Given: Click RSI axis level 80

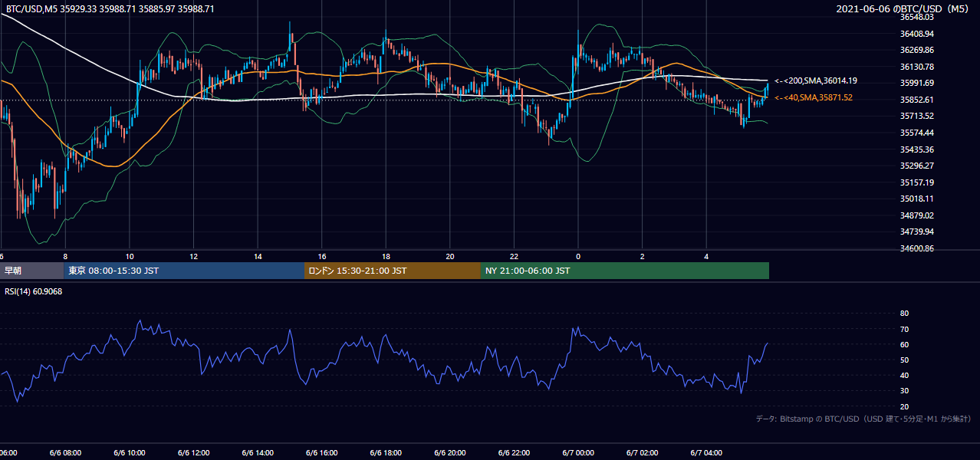Looking at the screenshot, I should point(904,314).
